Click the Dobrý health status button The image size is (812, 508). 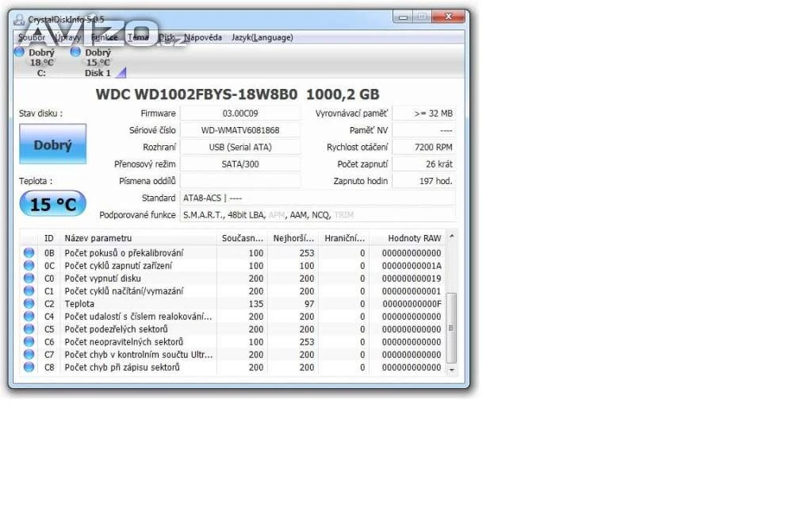tap(52, 145)
